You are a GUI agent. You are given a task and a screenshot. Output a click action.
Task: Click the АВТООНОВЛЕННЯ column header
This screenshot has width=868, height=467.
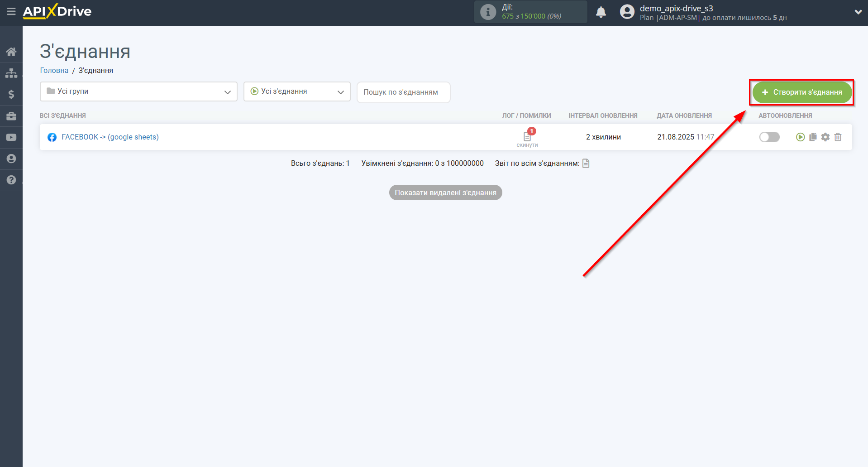tap(785, 116)
